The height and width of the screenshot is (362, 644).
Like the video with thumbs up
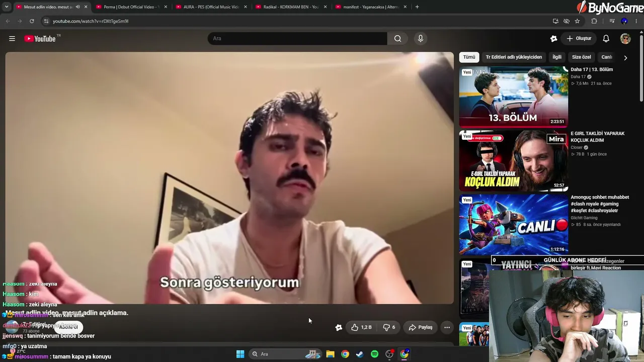pyautogui.click(x=361, y=327)
